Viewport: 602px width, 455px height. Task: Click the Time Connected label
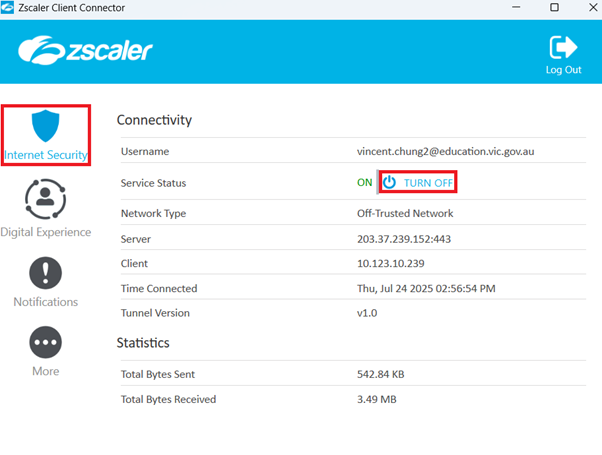pyautogui.click(x=159, y=288)
